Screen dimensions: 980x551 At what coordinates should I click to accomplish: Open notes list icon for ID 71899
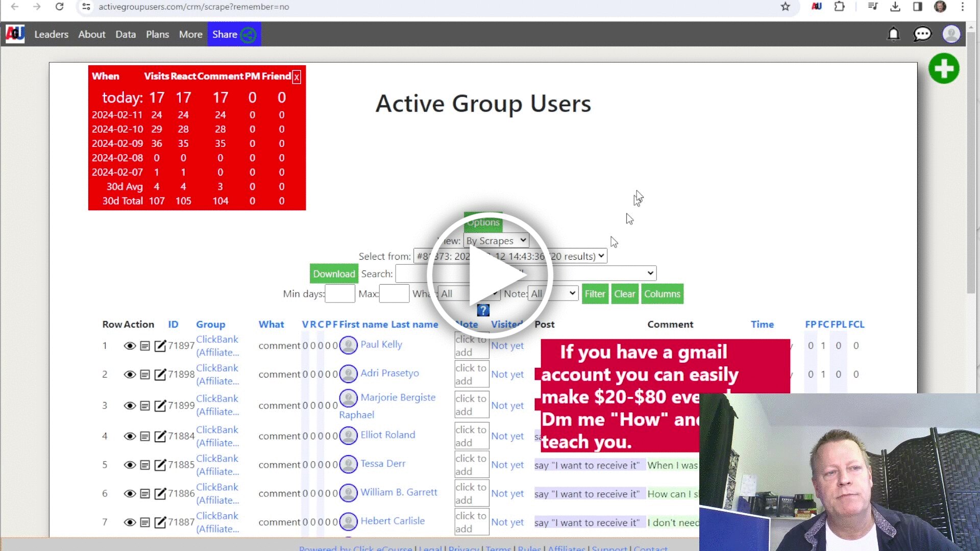click(x=145, y=406)
